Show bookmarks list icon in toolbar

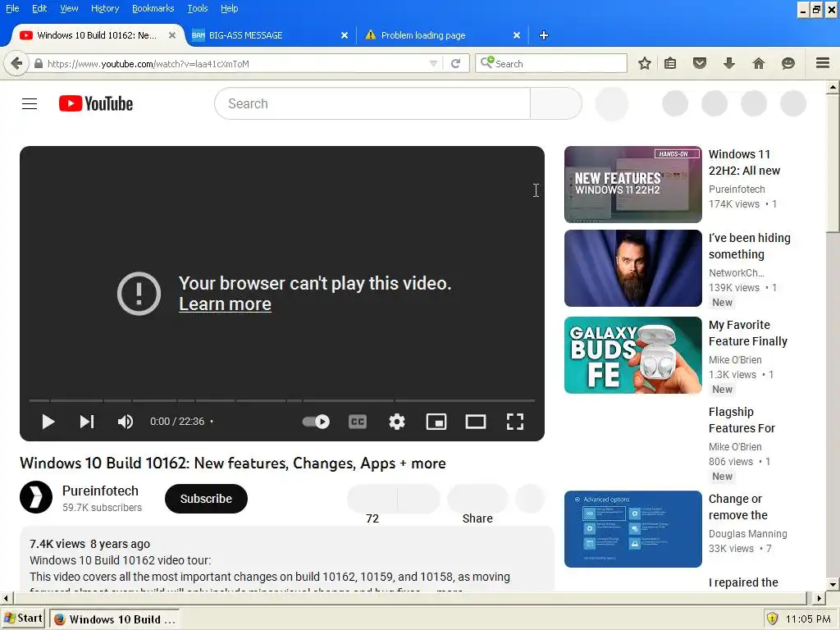pos(670,64)
